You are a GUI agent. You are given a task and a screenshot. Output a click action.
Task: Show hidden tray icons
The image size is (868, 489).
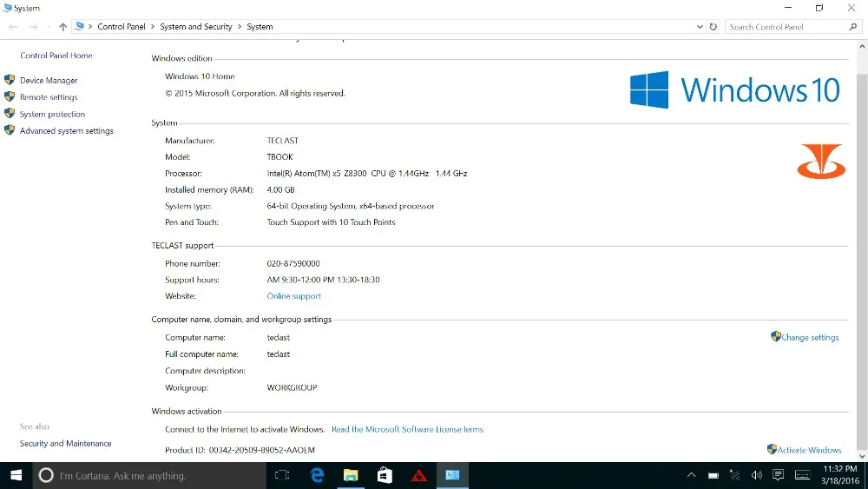point(692,475)
